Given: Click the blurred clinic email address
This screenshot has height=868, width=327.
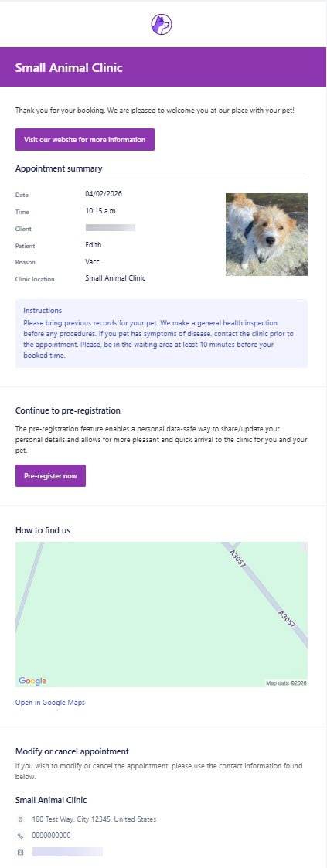Looking at the screenshot, I should coord(67,852).
